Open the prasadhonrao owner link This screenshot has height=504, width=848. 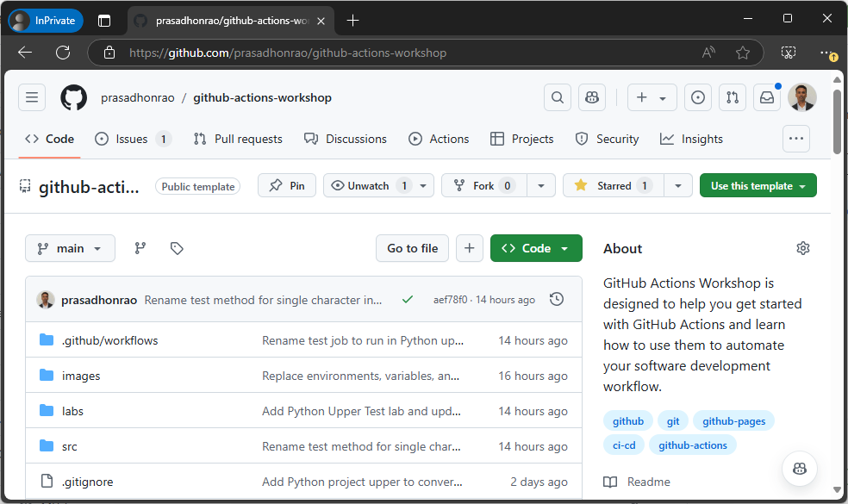click(137, 97)
